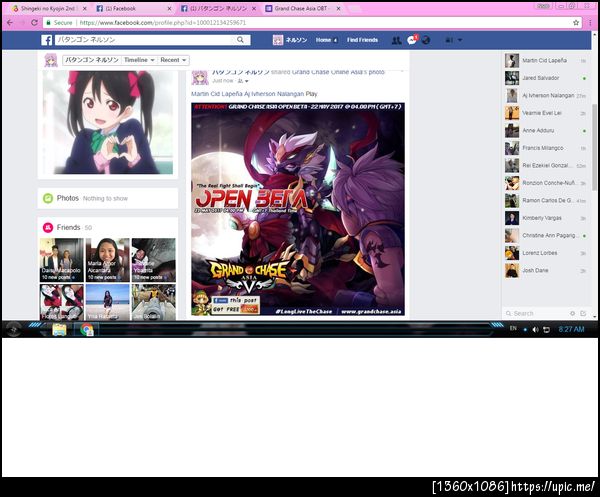
Task: Click the browser address bar URL
Action: click(163, 23)
